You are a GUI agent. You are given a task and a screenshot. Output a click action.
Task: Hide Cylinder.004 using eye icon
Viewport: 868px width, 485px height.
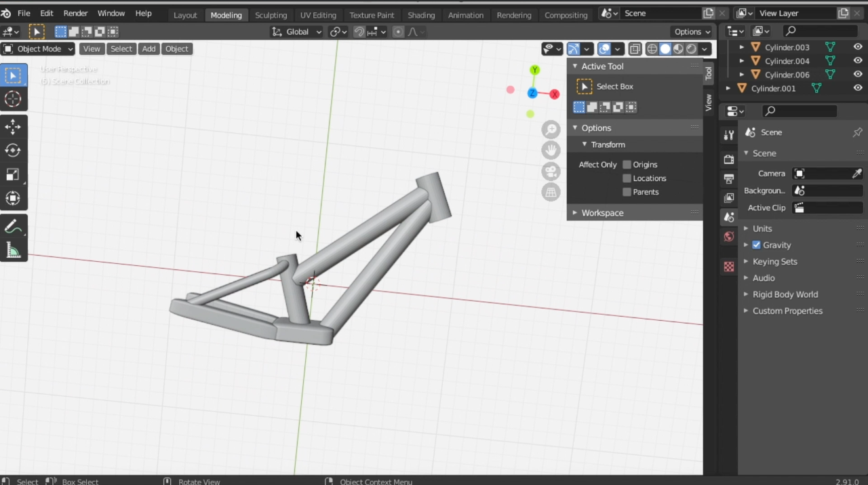point(858,61)
